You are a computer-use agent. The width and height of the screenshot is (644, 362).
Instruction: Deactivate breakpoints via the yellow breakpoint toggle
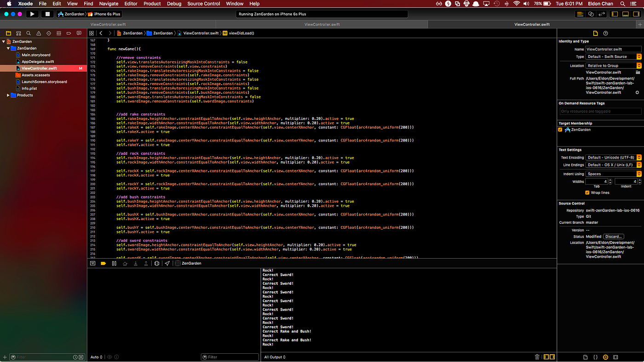[x=103, y=263]
